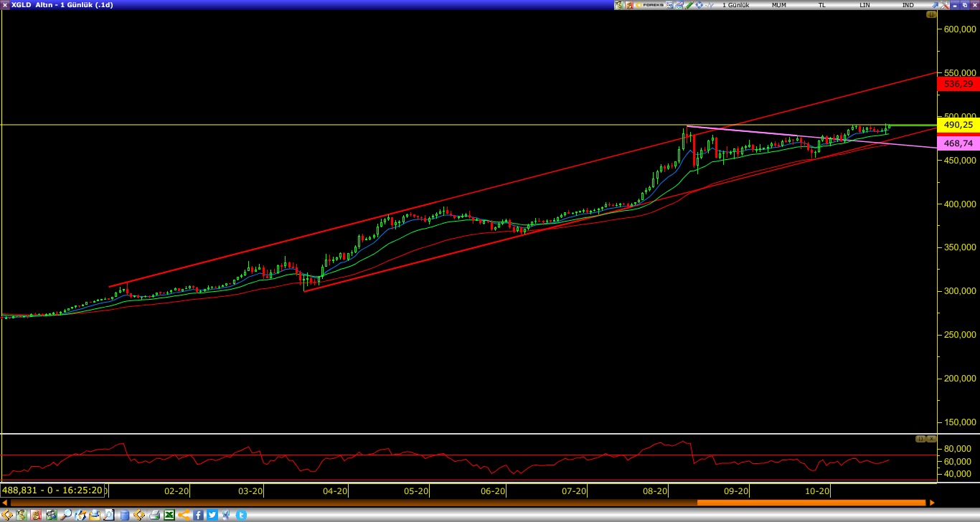
Task: Export to Excel using green X icon
Action: point(169,515)
